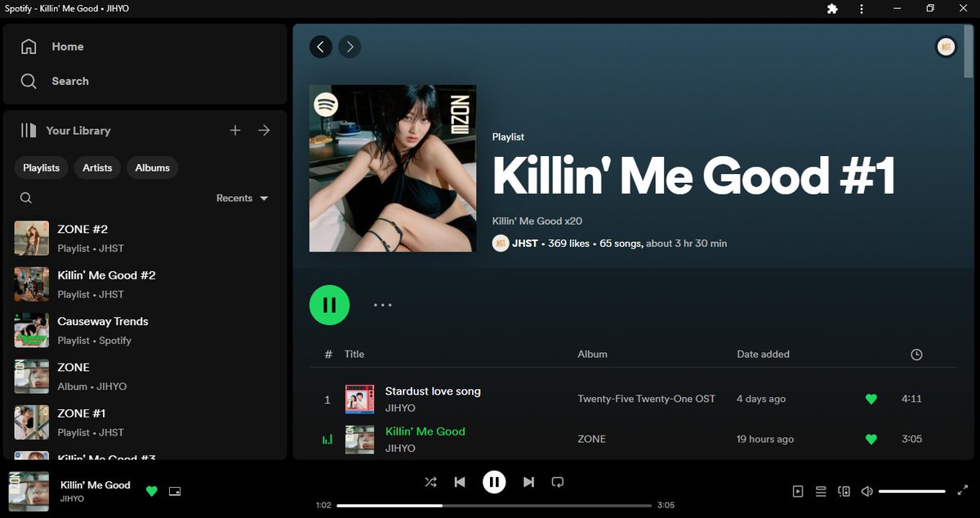This screenshot has width=980, height=518.
Task: Open window three-dot menu
Action: (x=862, y=8)
